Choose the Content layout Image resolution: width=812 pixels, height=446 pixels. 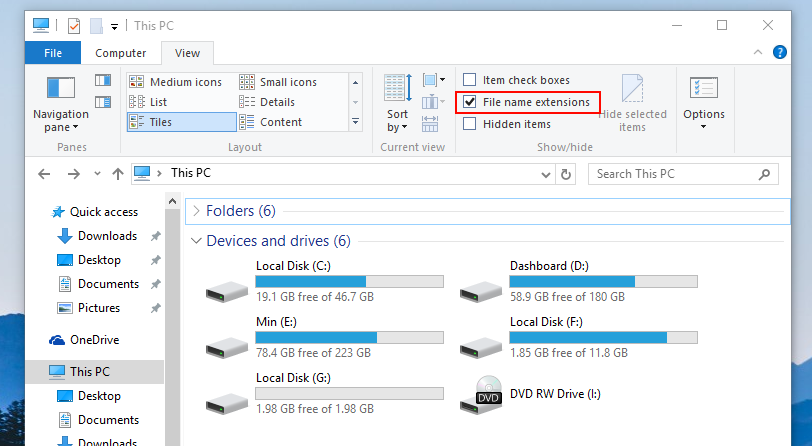(x=271, y=122)
